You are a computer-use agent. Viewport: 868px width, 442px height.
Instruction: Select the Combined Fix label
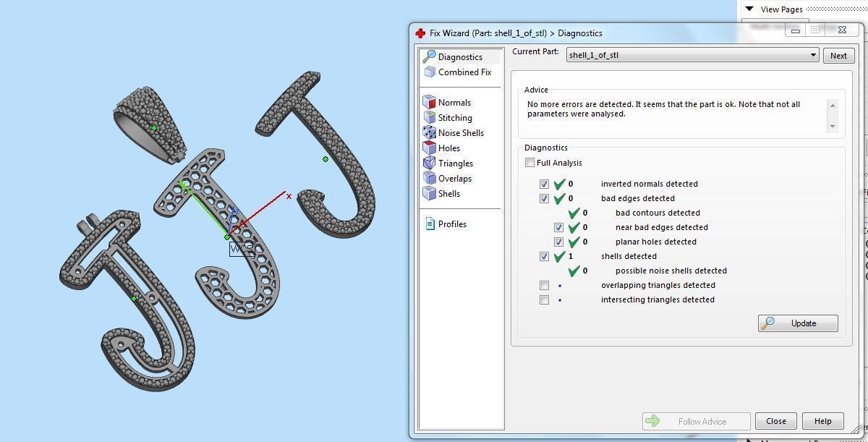pos(464,72)
